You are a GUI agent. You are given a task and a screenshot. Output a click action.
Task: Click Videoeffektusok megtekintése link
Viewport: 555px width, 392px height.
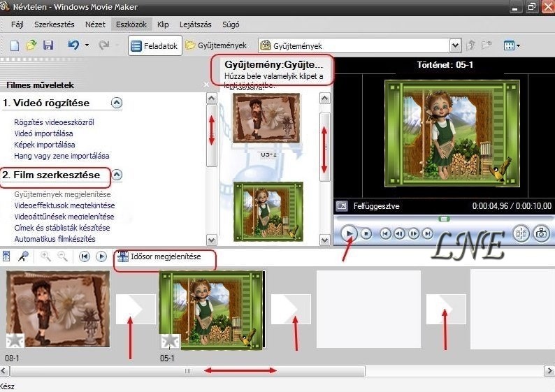pos(64,205)
